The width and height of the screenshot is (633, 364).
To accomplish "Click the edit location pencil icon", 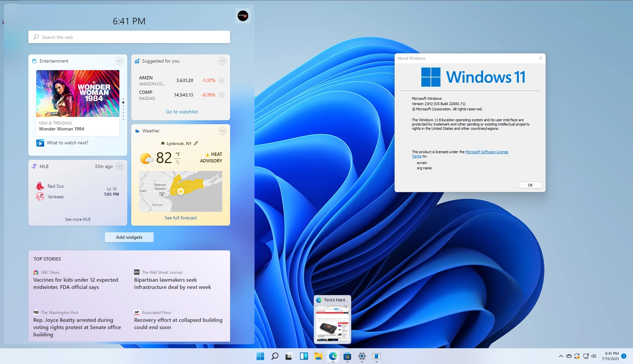I will tap(196, 143).
